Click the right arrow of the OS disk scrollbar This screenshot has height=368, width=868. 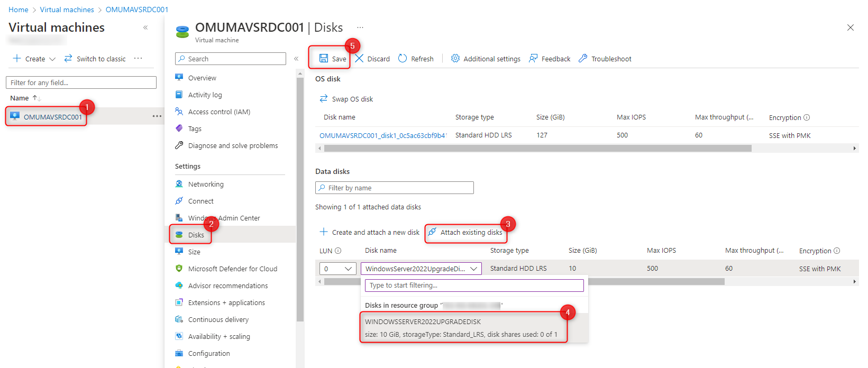[x=855, y=149]
